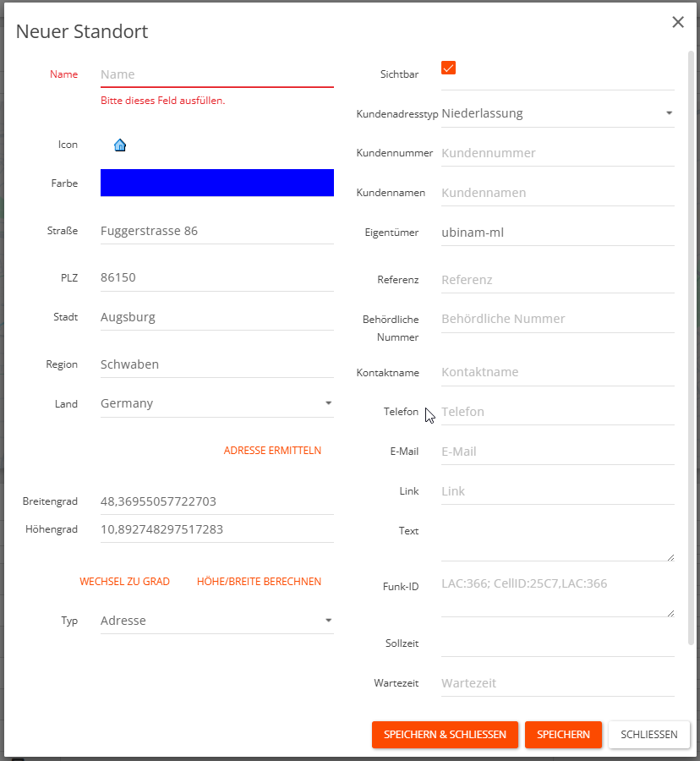Focus the Name input field
Viewport: 700px width, 761px height.
[x=216, y=74]
